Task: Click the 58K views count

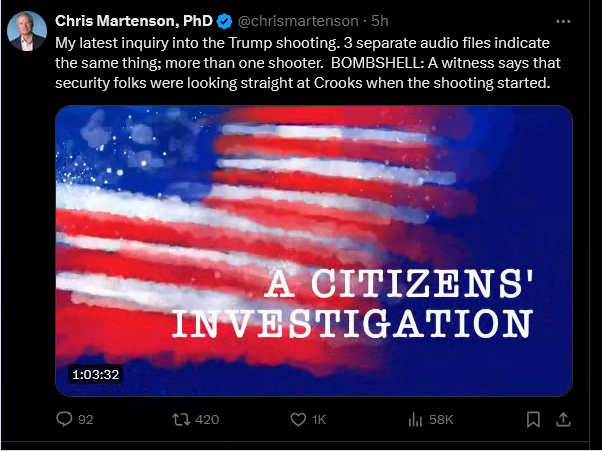Action: point(441,420)
